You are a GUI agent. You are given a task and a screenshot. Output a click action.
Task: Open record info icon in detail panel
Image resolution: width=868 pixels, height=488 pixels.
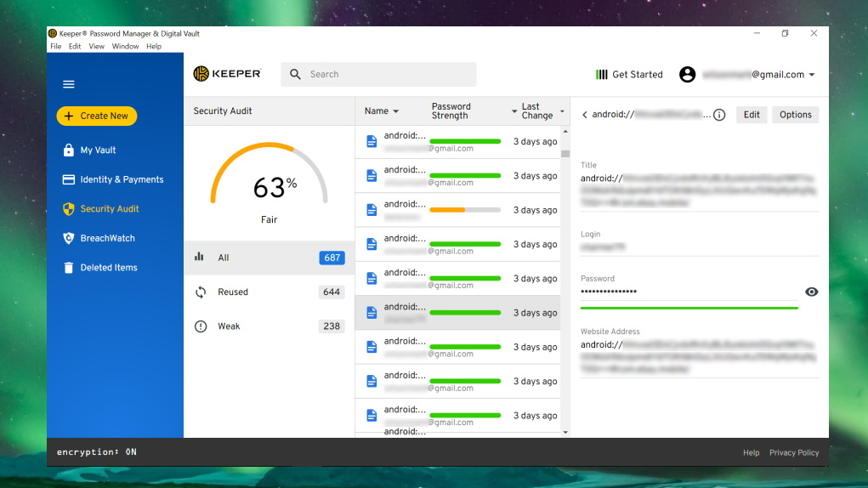coord(719,115)
